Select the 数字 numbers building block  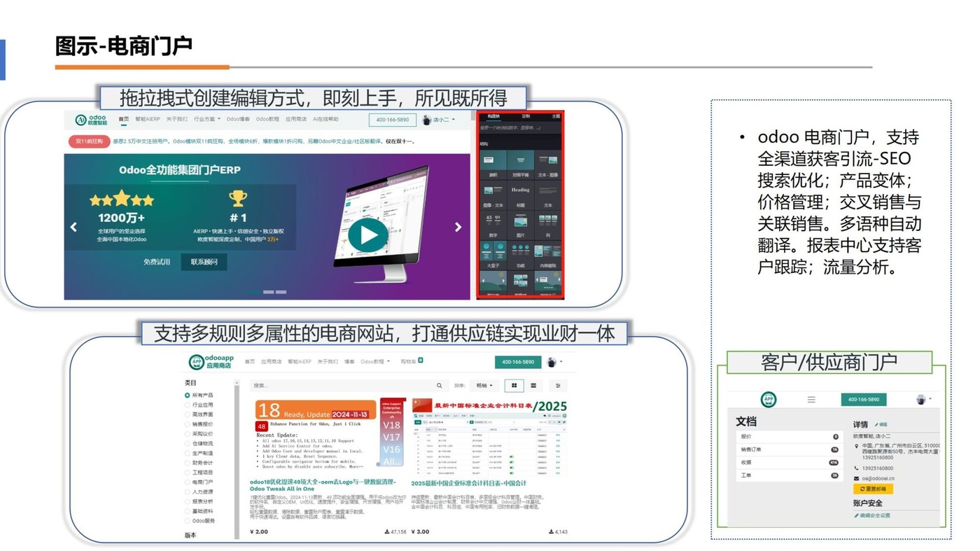point(493,225)
